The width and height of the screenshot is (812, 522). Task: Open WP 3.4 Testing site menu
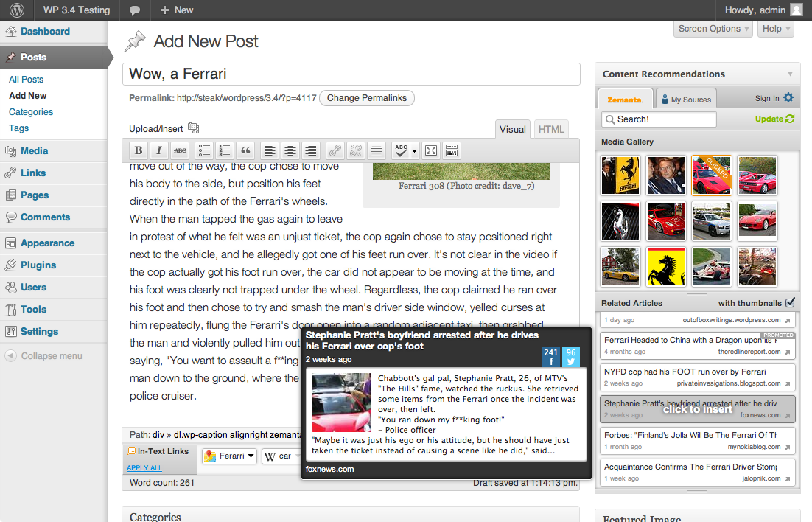[77, 10]
